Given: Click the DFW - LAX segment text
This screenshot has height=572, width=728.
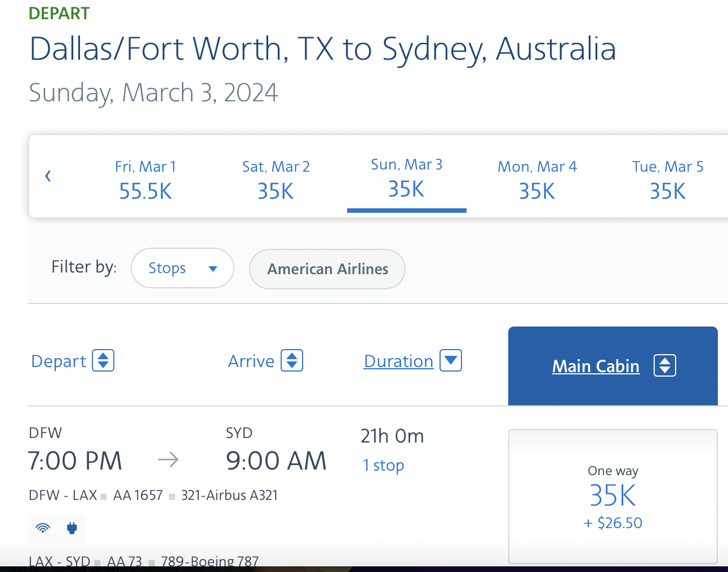Looking at the screenshot, I should [63, 495].
